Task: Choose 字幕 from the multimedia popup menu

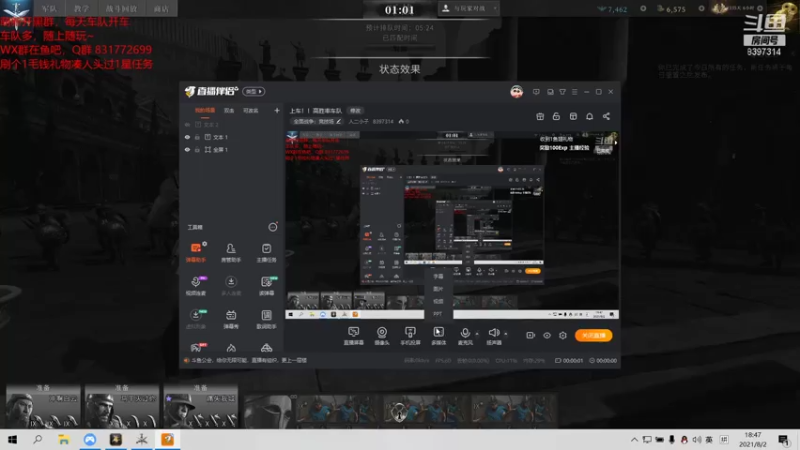Action: 438,276
